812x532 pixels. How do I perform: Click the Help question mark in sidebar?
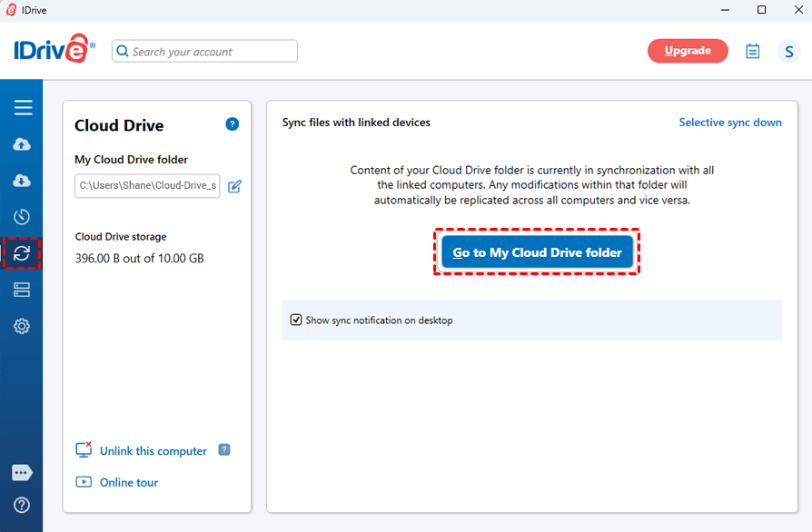tap(23, 505)
